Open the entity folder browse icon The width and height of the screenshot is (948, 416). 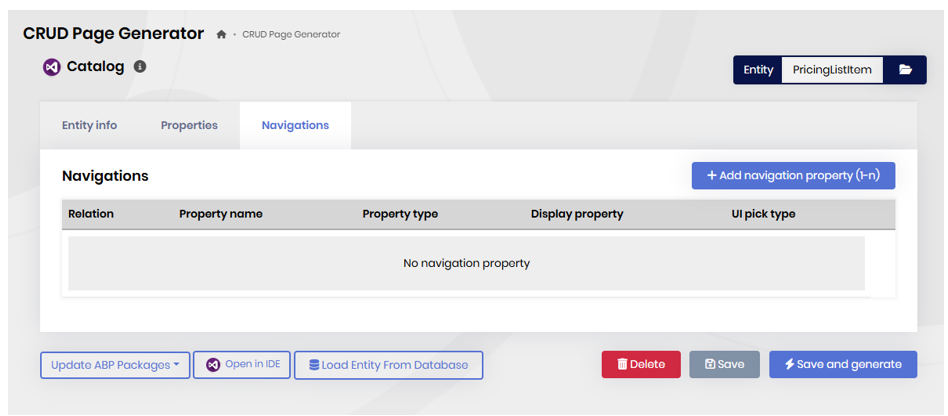pyautogui.click(x=905, y=70)
